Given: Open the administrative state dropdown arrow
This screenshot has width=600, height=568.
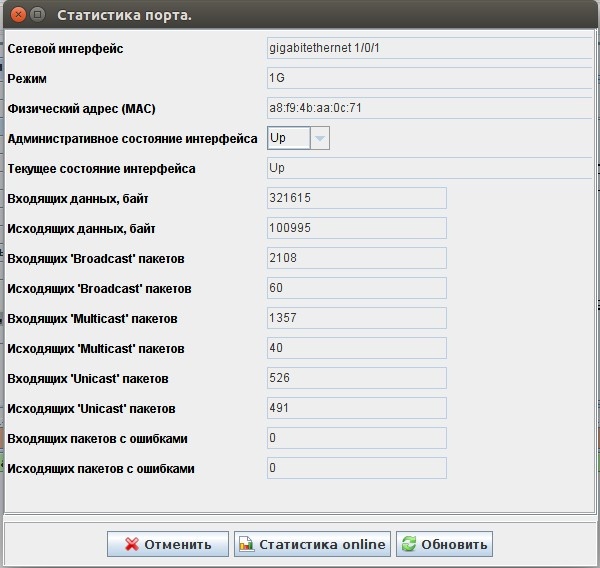Looking at the screenshot, I should 320,138.
